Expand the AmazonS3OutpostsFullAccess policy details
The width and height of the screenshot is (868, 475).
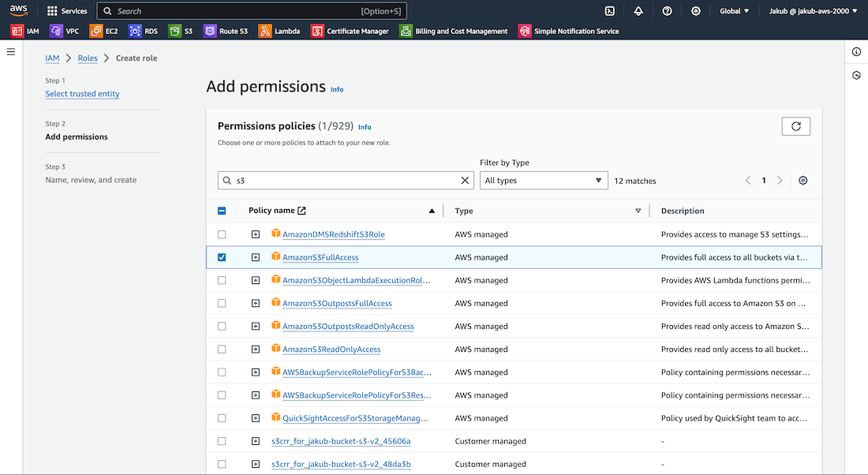256,303
